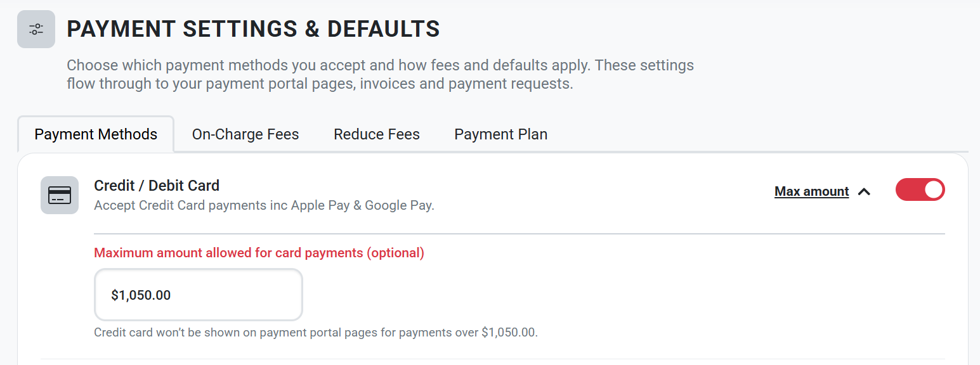Screen dimensions: 980x365
Task: Focus the $1,050.00 maximum amount field
Action: point(199,295)
